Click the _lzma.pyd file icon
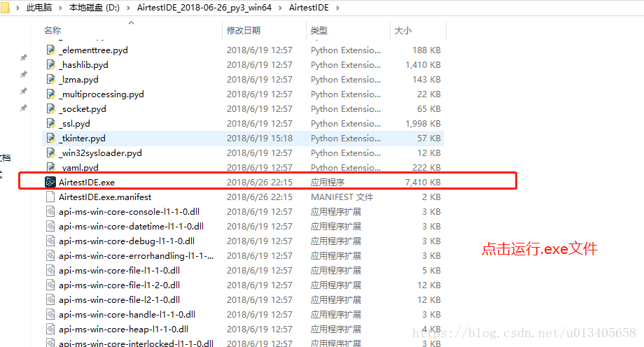The image size is (644, 347). tap(51, 79)
